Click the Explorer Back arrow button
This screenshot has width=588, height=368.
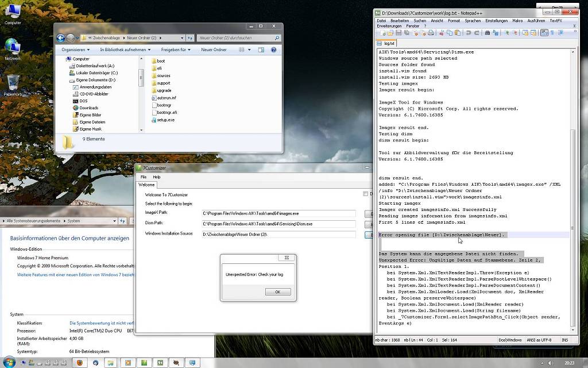pyautogui.click(x=61, y=38)
